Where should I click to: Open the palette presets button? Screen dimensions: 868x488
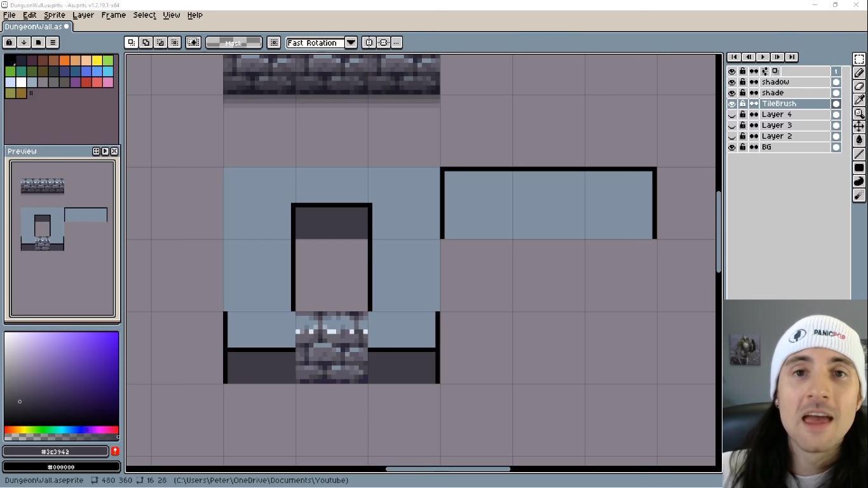38,43
